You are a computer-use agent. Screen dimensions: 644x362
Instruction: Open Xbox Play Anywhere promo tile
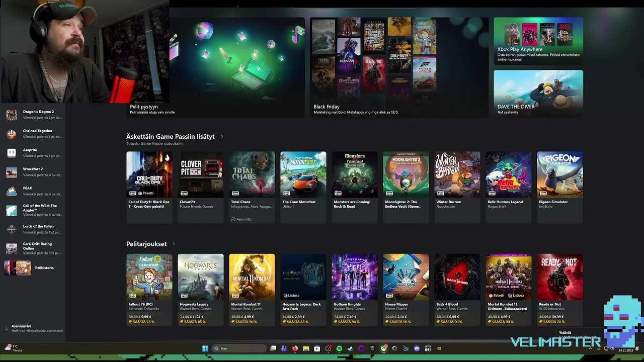(x=538, y=41)
